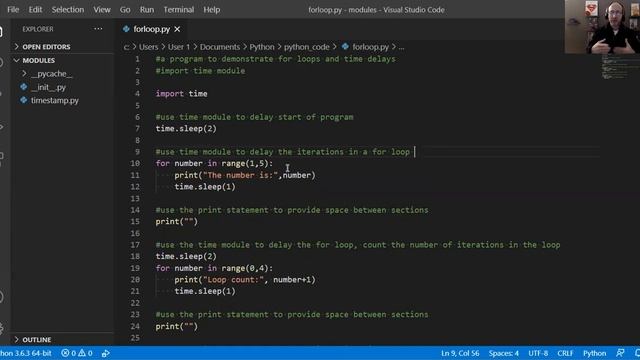The image size is (640, 360).
Task: Click the comment on line 1
Action: point(276,59)
